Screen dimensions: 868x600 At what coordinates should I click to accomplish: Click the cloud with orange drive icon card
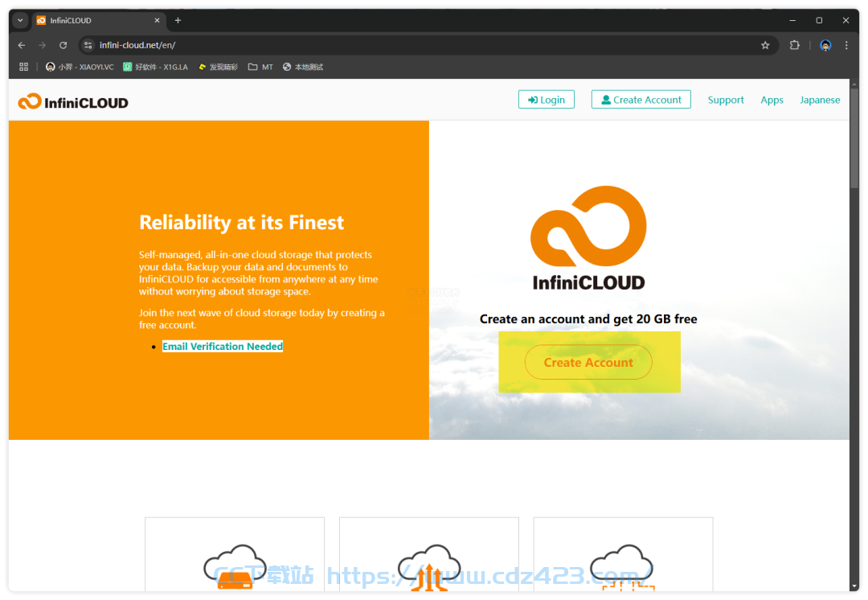(235, 555)
